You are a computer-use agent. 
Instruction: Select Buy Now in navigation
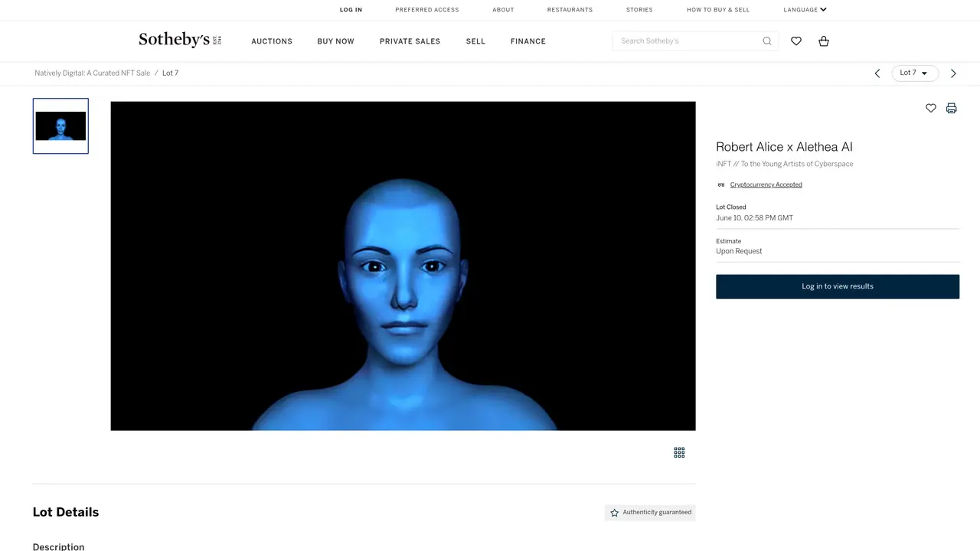coord(335,41)
